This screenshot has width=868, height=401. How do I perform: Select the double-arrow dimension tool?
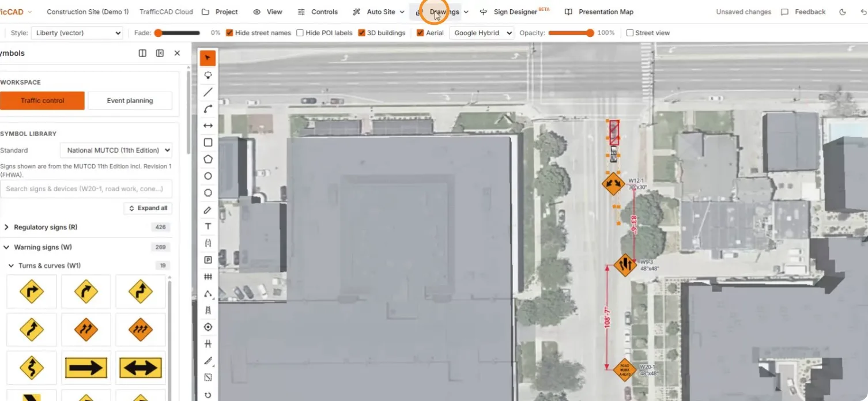coord(208,126)
